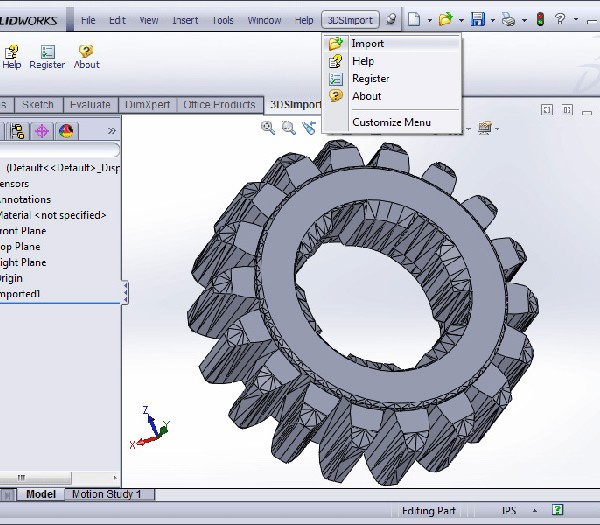Choose Help entry in 3DSImport dropdown
This screenshot has width=600, height=525.
click(392, 61)
